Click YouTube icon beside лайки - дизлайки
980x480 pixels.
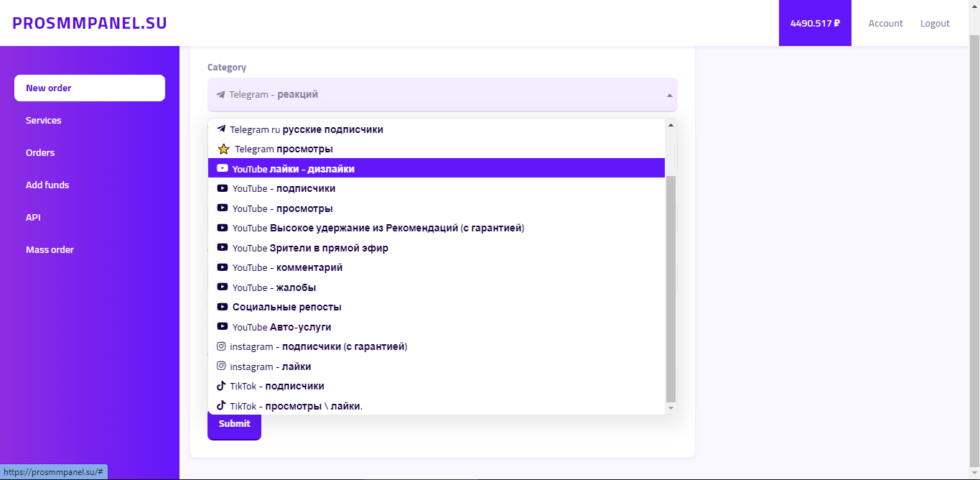223,169
